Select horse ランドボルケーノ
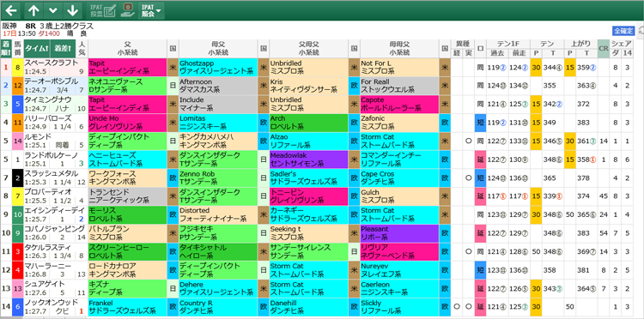 (x=51, y=155)
